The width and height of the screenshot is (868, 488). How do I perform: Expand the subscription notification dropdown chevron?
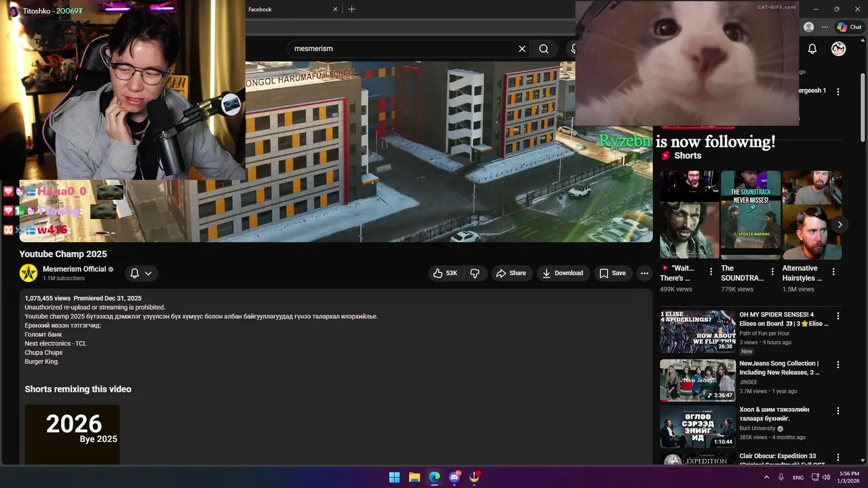point(148,273)
